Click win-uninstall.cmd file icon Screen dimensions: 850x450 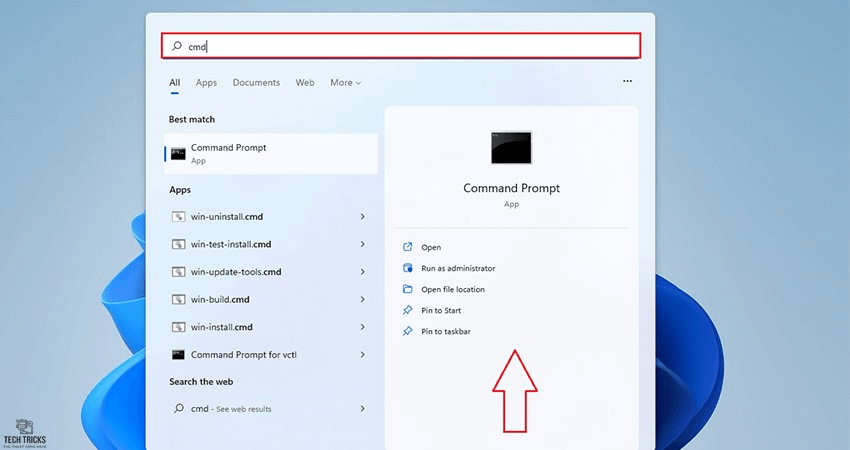click(x=178, y=217)
